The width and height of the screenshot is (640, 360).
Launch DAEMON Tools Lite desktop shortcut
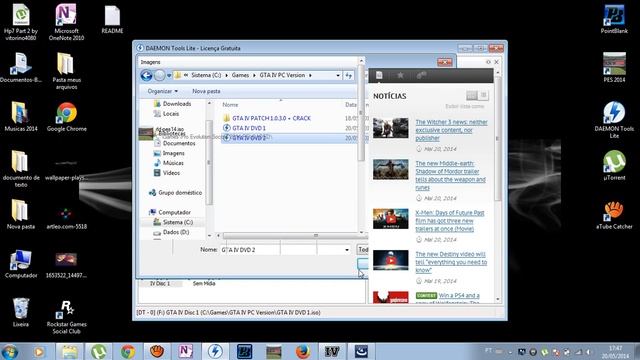point(614,119)
